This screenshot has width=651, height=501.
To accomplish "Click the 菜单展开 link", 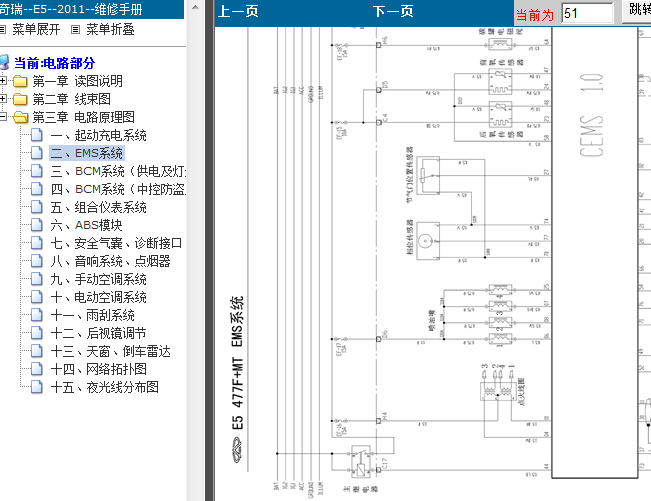I will tap(36, 29).
